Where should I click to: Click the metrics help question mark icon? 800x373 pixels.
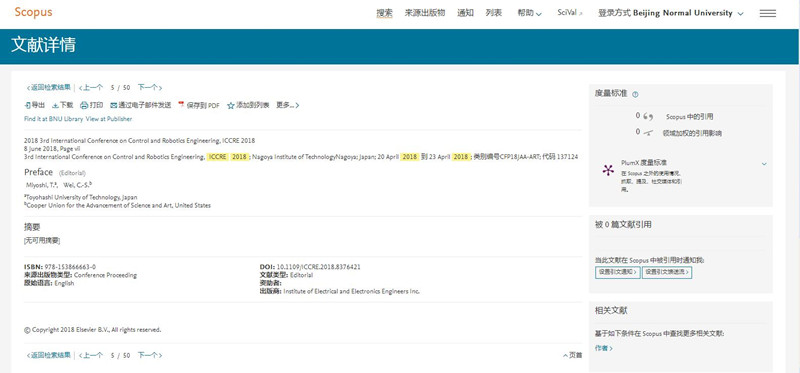pos(635,94)
